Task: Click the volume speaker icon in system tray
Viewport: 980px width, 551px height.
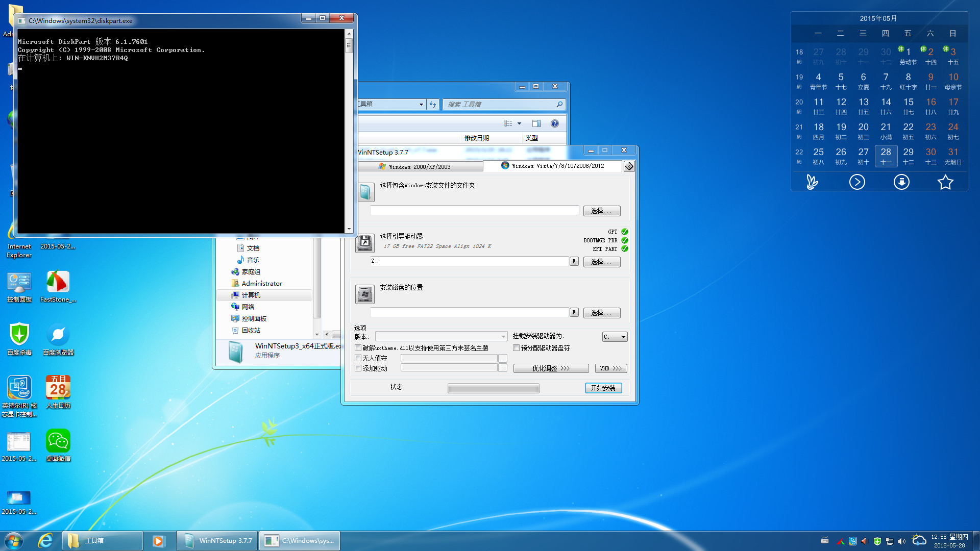Action: pyautogui.click(x=902, y=541)
